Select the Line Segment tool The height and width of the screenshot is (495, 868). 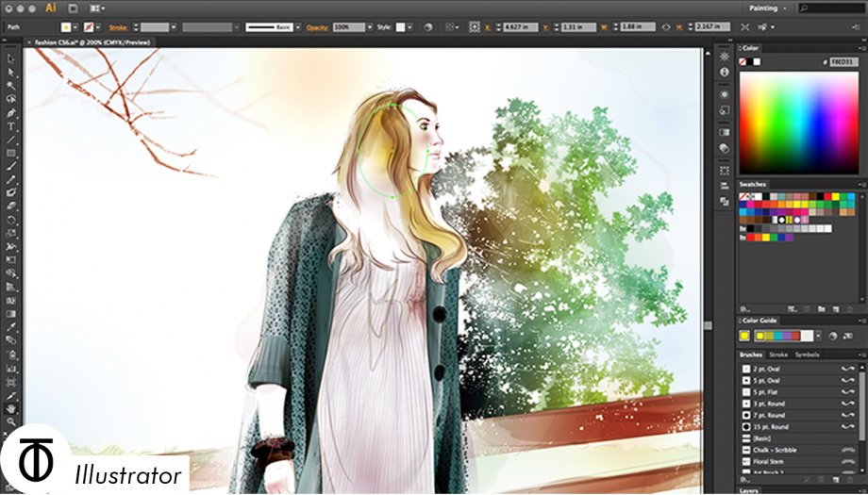[x=10, y=140]
